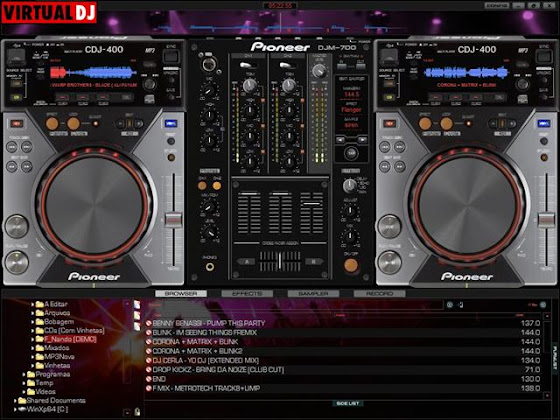
Task: Tap the round TAP tempo button on the mixer
Action: click(x=351, y=153)
